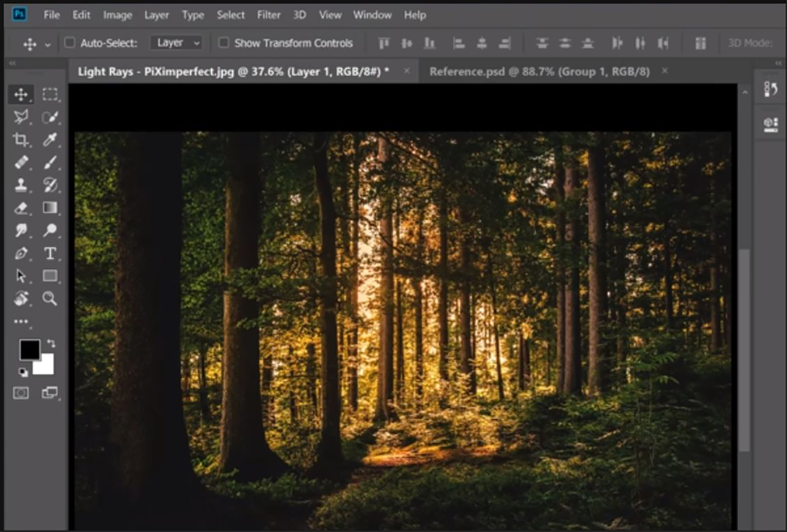The image size is (787, 532).
Task: Reset default foreground and background colors
Action: tap(23, 372)
